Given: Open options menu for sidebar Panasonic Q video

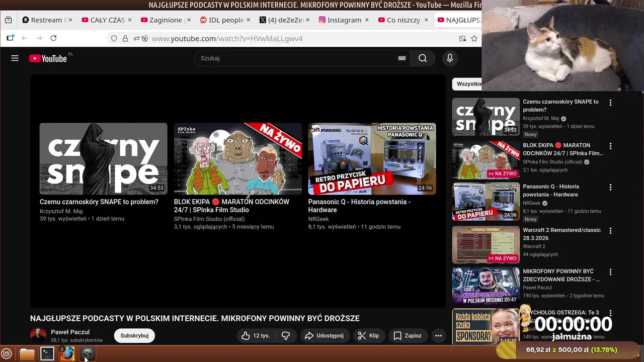Looking at the screenshot, I should pos(610,187).
